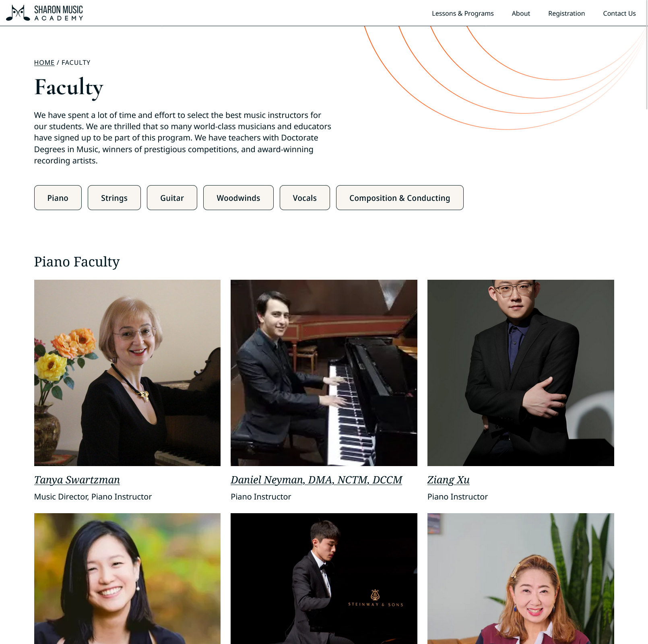This screenshot has height=644, width=648.
Task: Select the Woodwinds category button
Action: click(x=238, y=198)
